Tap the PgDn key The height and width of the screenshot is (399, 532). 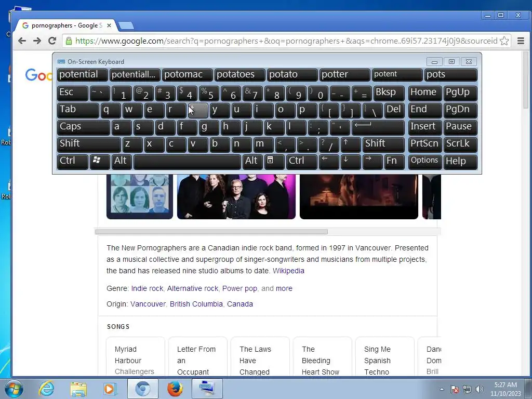pyautogui.click(x=460, y=110)
